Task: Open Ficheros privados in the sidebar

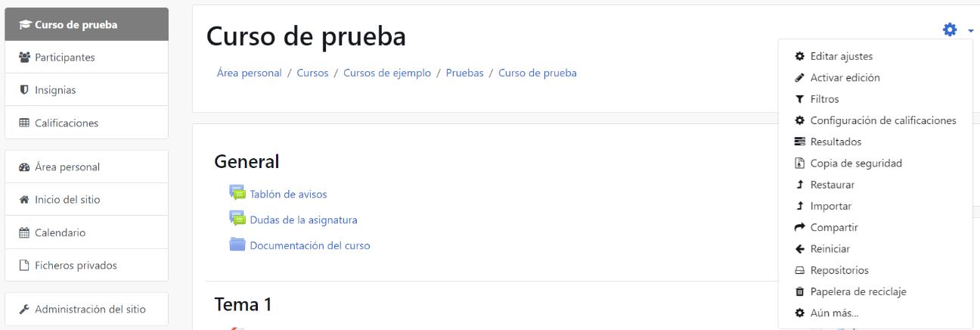Action: (87, 265)
